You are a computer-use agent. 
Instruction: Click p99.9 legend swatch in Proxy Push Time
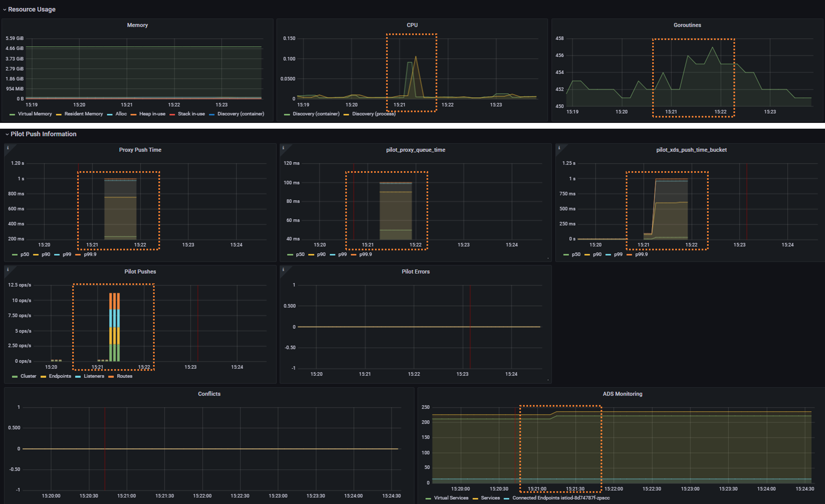click(78, 255)
